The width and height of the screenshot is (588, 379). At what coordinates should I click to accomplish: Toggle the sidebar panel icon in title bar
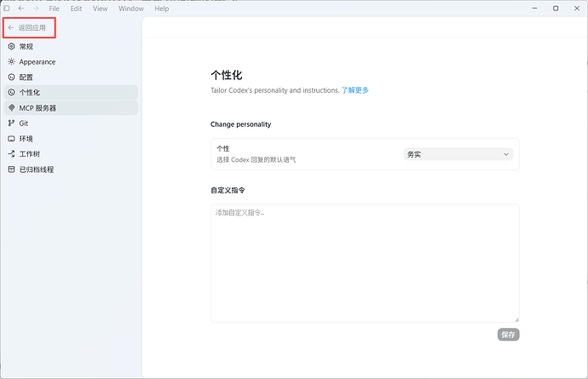pyautogui.click(x=7, y=9)
